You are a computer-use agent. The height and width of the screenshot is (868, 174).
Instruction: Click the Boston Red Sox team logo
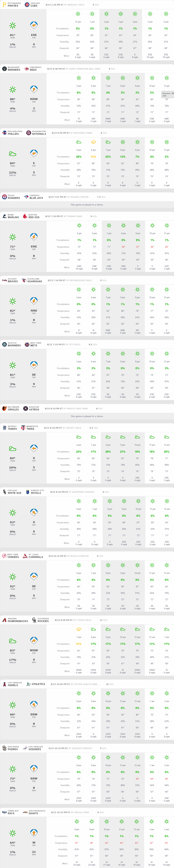tap(25, 216)
